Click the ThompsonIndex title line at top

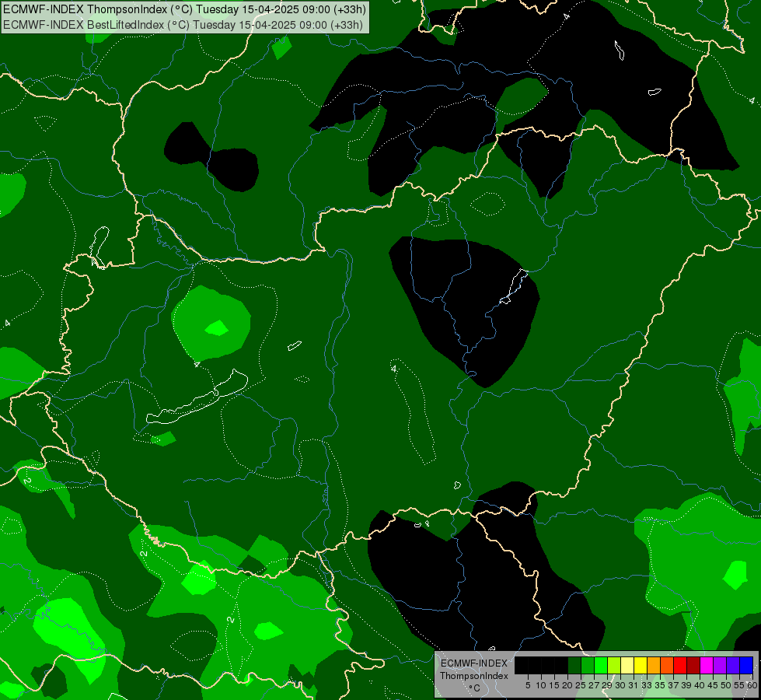click(184, 9)
